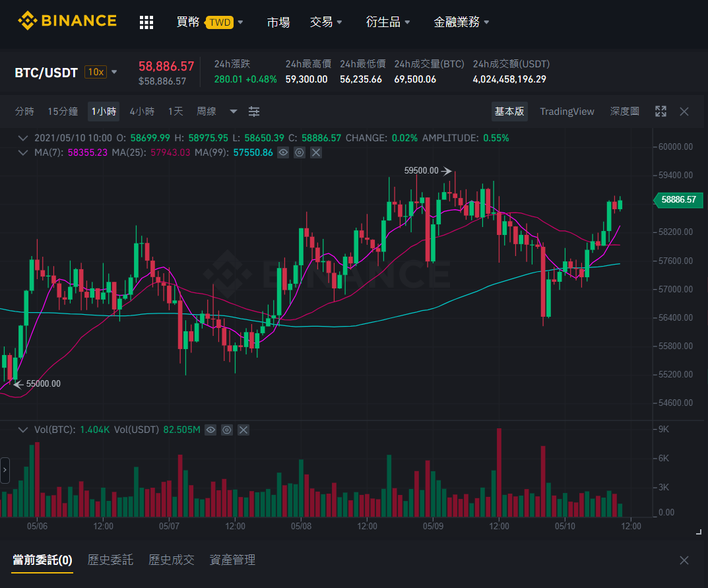
Task: Open MA indicator settings icon
Action: 300,152
